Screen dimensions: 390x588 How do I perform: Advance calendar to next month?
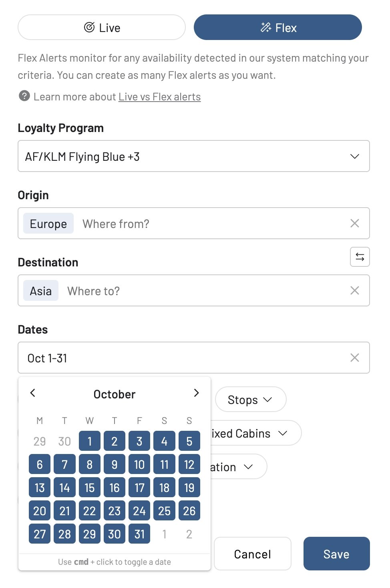click(196, 393)
